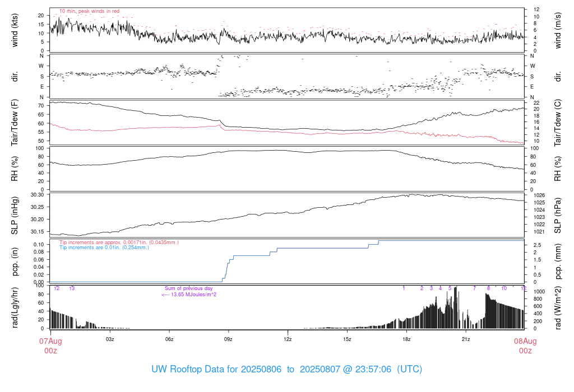Image resolution: width=574 pixels, height=392 pixels.
Task: Select the 'Tair/Tdew (F)' axis label
Action: 15,123
